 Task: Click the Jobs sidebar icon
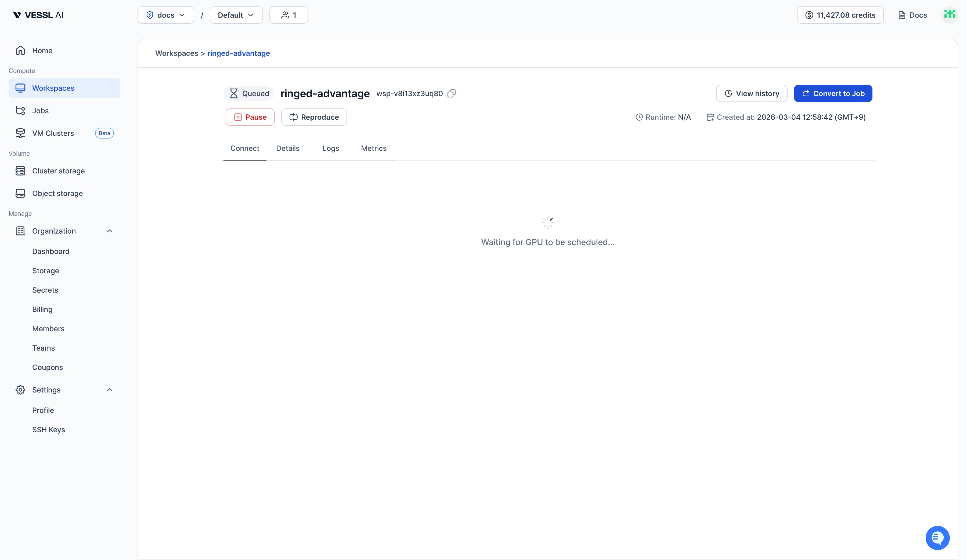[20, 110]
